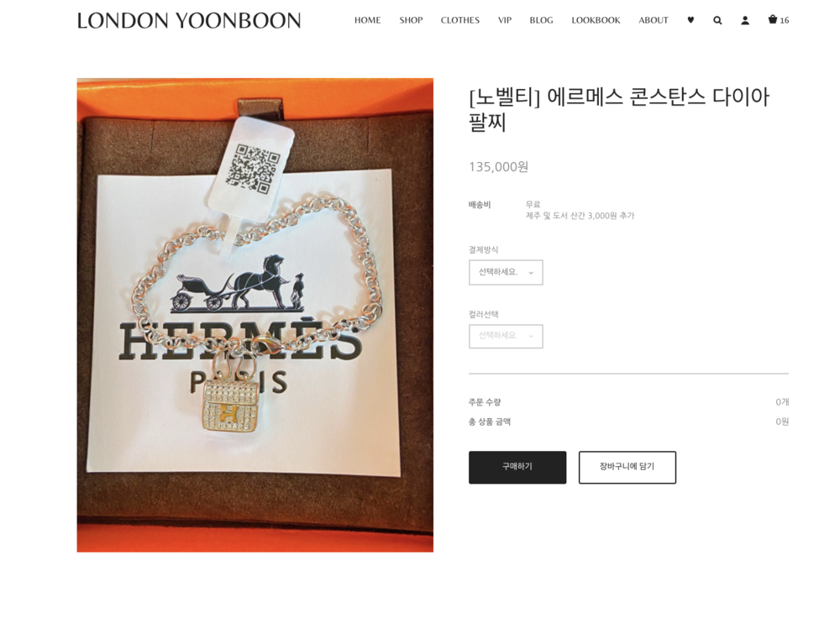Click the Hermès bracelet product image
Screen dimensions: 840x623
255,315
